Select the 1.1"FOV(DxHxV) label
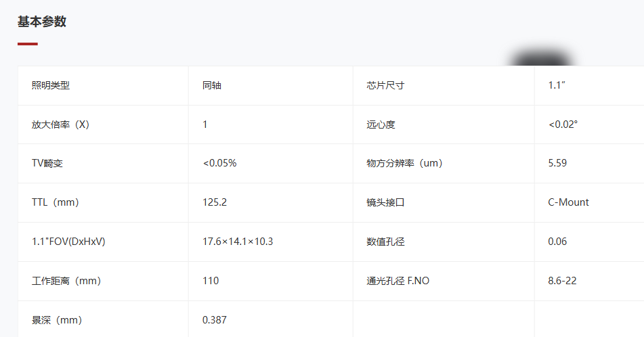 [68, 242]
